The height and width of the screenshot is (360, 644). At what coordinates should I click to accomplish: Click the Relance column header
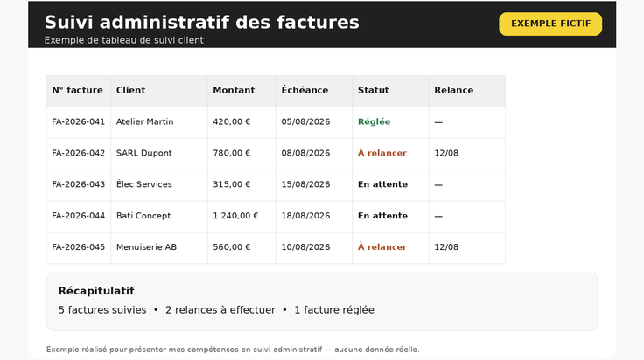pos(467,91)
